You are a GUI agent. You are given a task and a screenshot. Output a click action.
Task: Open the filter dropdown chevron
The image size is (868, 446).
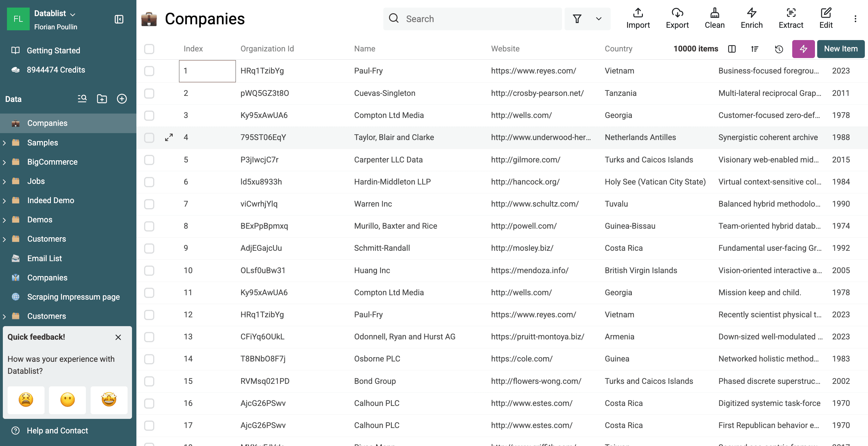pyautogui.click(x=599, y=19)
